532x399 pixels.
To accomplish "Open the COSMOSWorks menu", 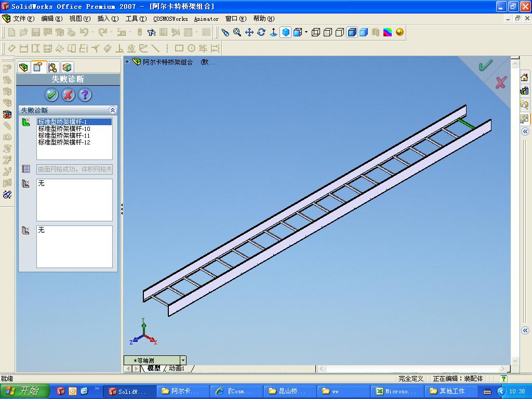I will coord(170,19).
